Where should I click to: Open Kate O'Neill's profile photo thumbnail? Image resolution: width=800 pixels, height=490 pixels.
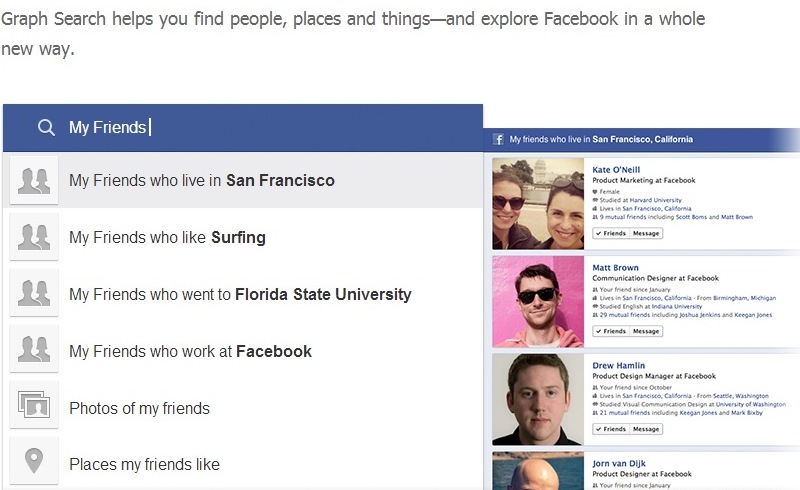(538, 204)
